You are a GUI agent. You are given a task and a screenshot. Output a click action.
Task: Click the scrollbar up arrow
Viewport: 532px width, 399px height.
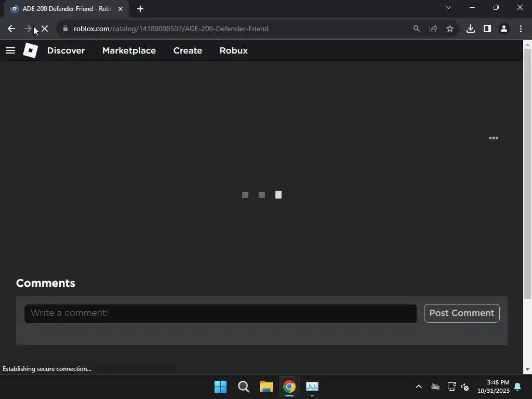527,45
